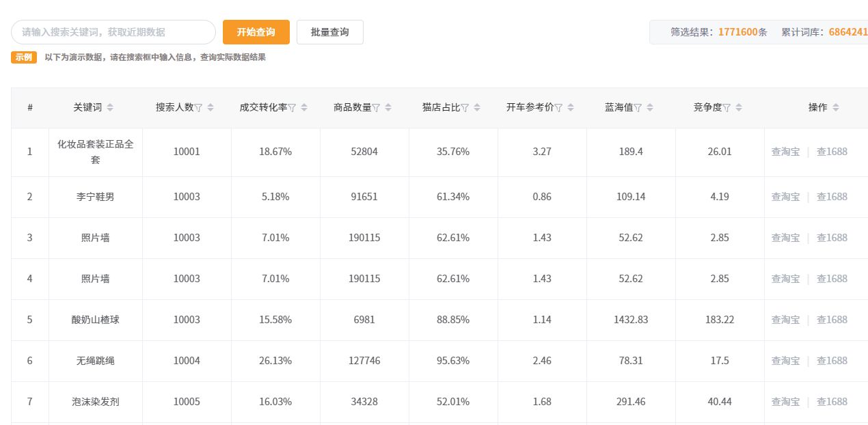This screenshot has height=425, width=868.
Task: Open the 成交转化率 filter funnel icon
Action: pyautogui.click(x=293, y=107)
